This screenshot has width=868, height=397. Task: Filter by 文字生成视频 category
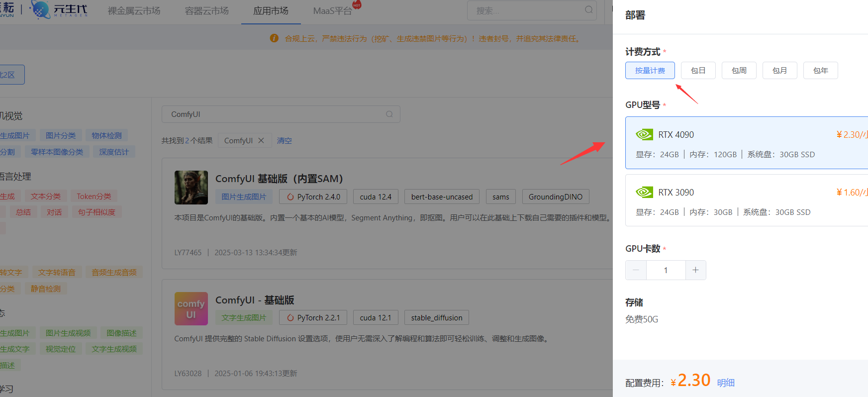(x=114, y=349)
